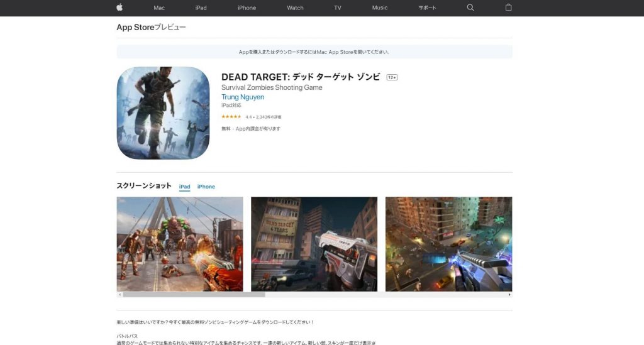Select the Music navigation item

380,8
